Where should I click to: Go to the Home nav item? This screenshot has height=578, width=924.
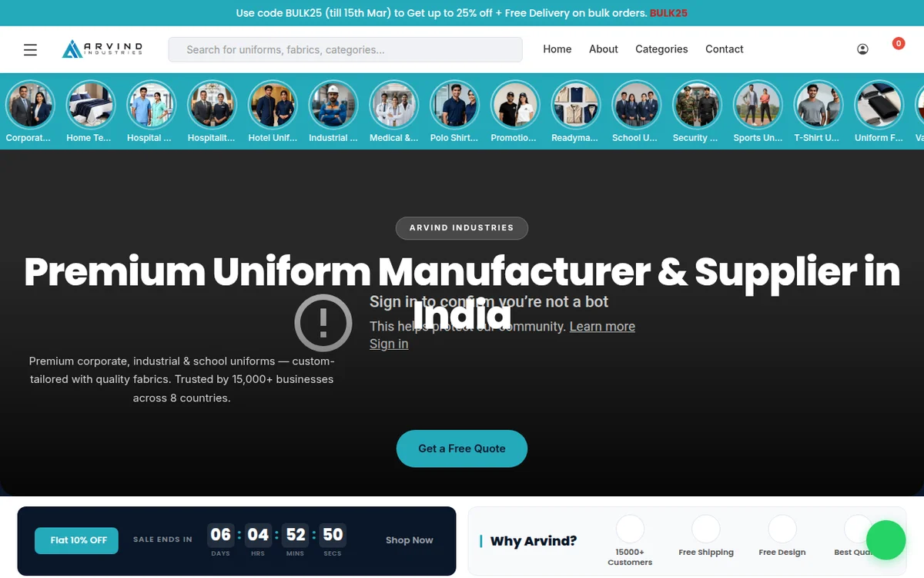click(x=557, y=49)
